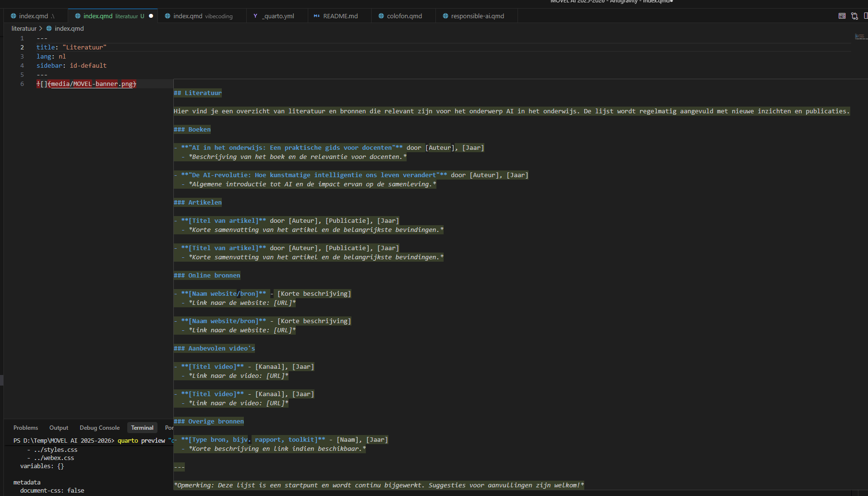This screenshot has width=868, height=496.
Task: Click the globe icon on responsible-ai.qmd tab
Action: pos(445,16)
